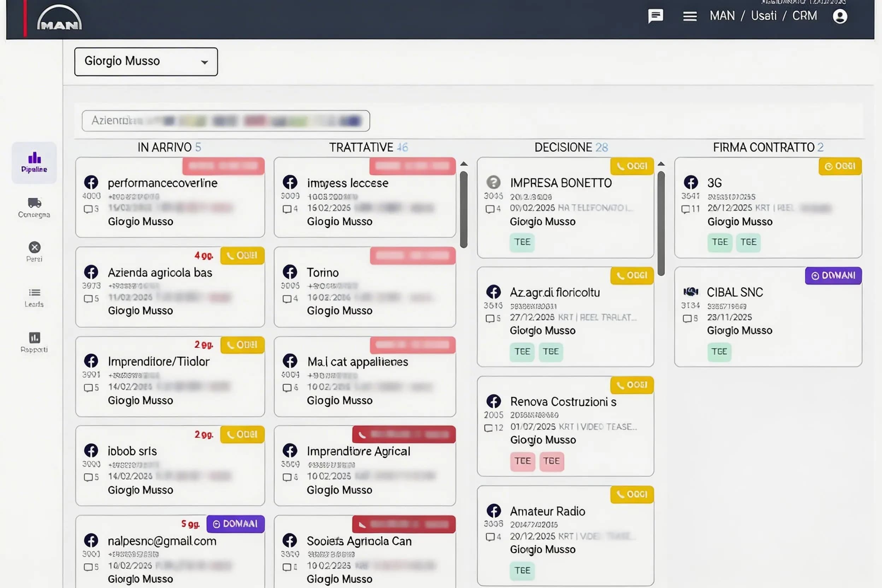Click the DOMANI badge on the CIBAL SNC card
The width and height of the screenshot is (882, 588).
click(x=833, y=275)
